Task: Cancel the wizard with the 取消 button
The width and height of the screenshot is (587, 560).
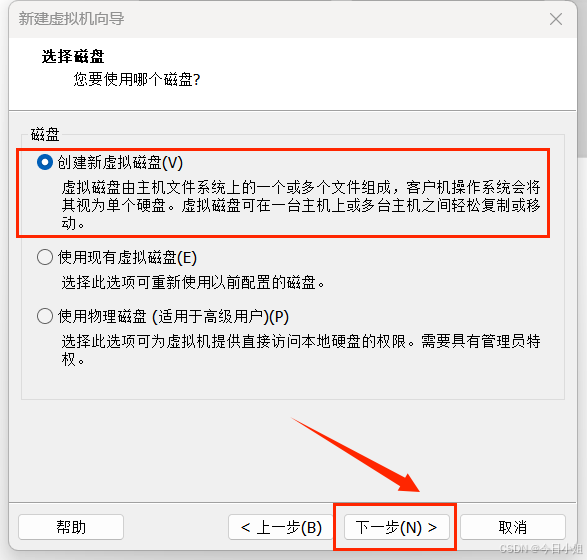Action: [513, 527]
